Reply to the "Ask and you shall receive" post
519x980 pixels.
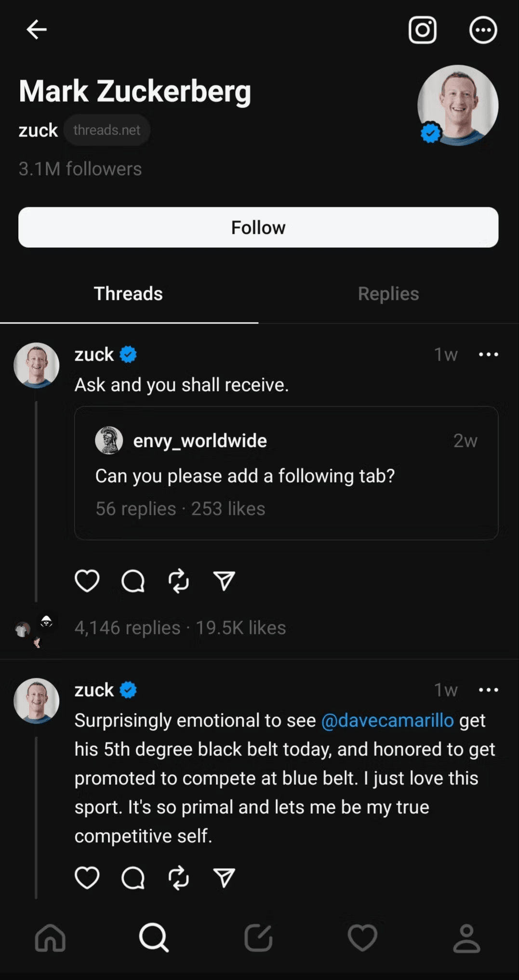[x=133, y=580]
